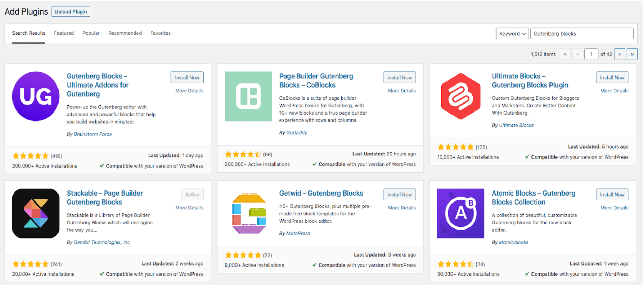Open More Details for Ultimate Addons for Gutenberg
This screenshot has height=287, width=644.
pyautogui.click(x=189, y=91)
